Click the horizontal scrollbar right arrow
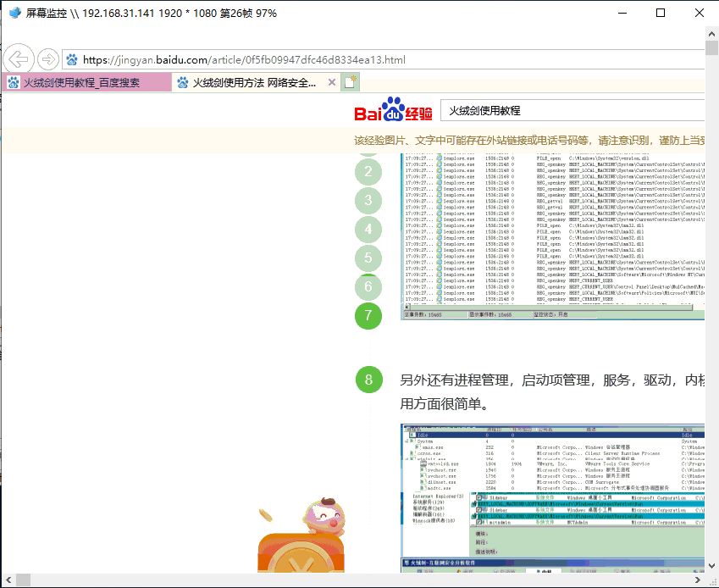Viewport: 719px width, 588px height. tap(698, 580)
